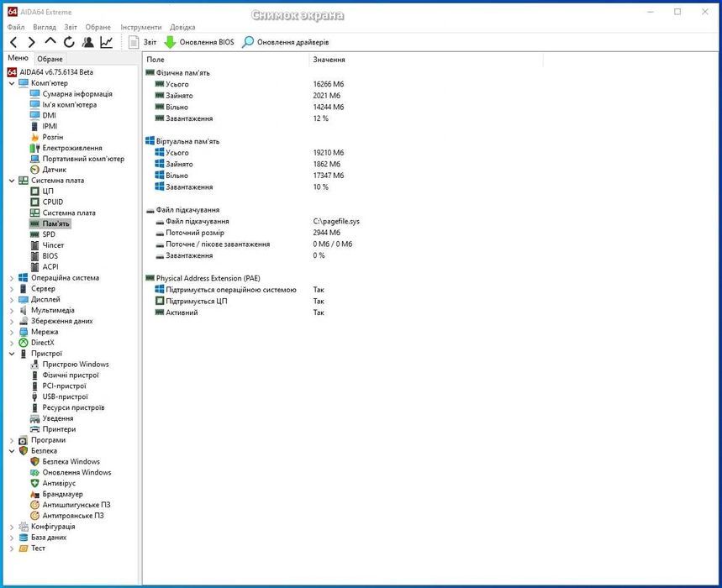Click the Значення column header
Screen dimensions: 722x588
tap(426, 60)
